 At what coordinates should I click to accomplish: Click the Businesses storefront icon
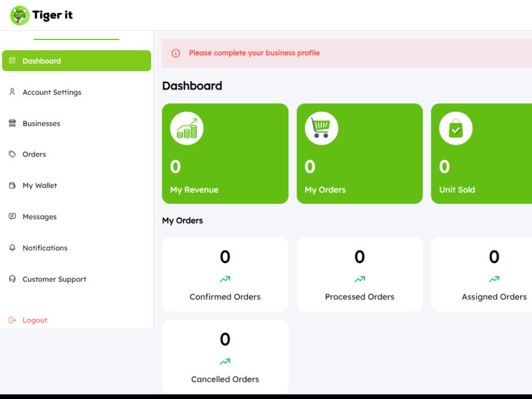(12, 123)
